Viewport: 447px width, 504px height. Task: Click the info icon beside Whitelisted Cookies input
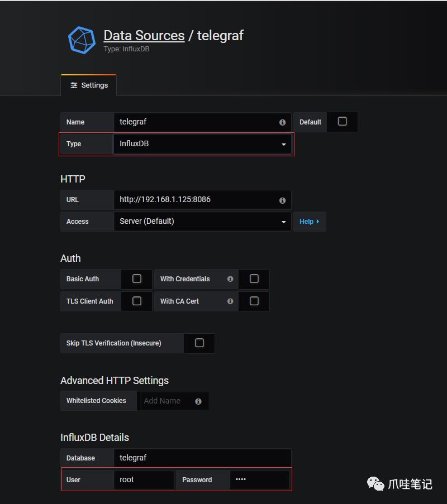click(x=198, y=401)
